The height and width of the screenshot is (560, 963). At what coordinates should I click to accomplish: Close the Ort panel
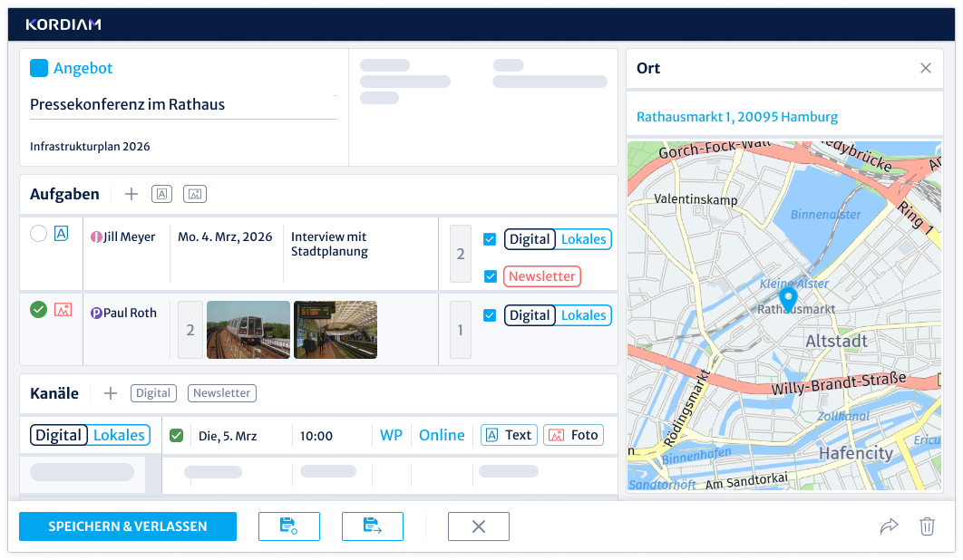(926, 68)
